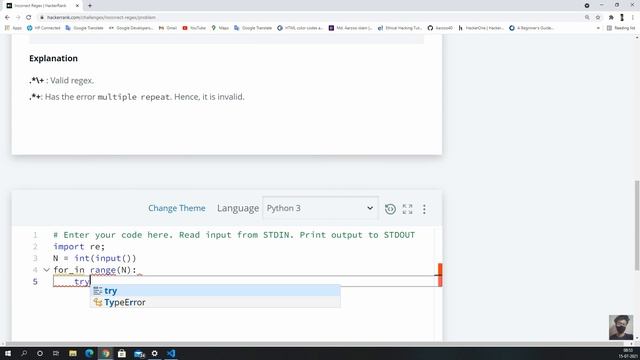
Task: Click the webcam thumbnail overlay
Action: coord(621,327)
